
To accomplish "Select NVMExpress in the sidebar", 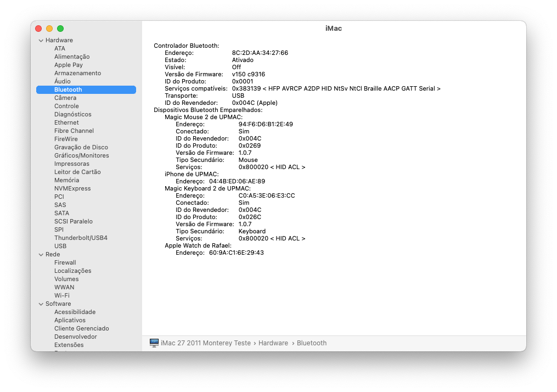I will [72, 188].
